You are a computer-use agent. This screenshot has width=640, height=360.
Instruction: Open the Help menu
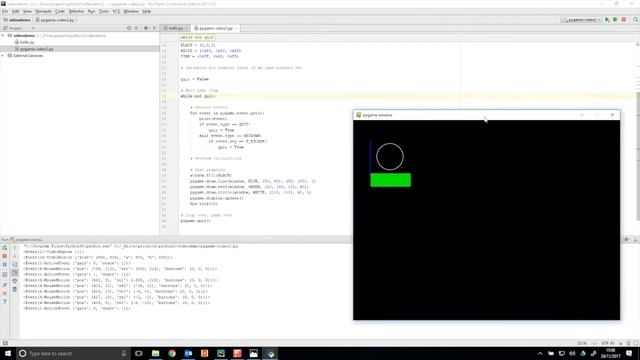click(147, 11)
